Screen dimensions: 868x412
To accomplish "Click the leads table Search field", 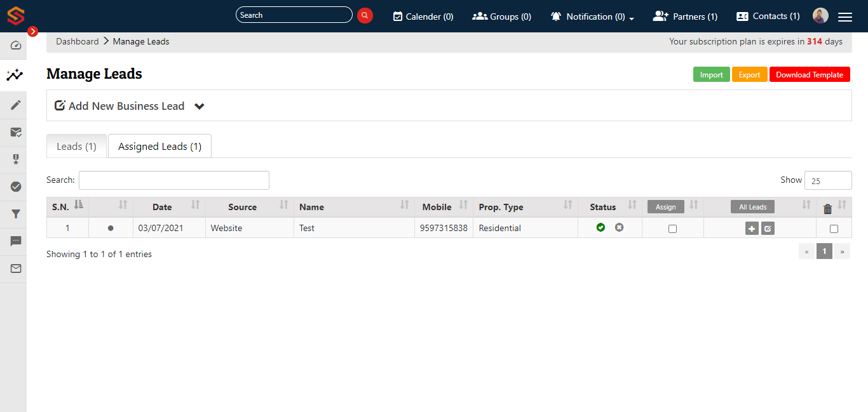I will 173,180.
